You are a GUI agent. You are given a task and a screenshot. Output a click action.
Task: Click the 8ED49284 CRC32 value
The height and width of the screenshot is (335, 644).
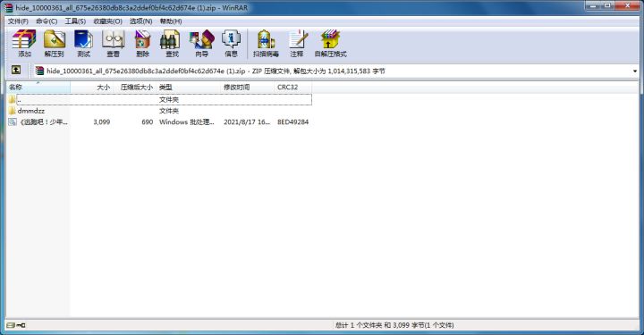pos(292,121)
